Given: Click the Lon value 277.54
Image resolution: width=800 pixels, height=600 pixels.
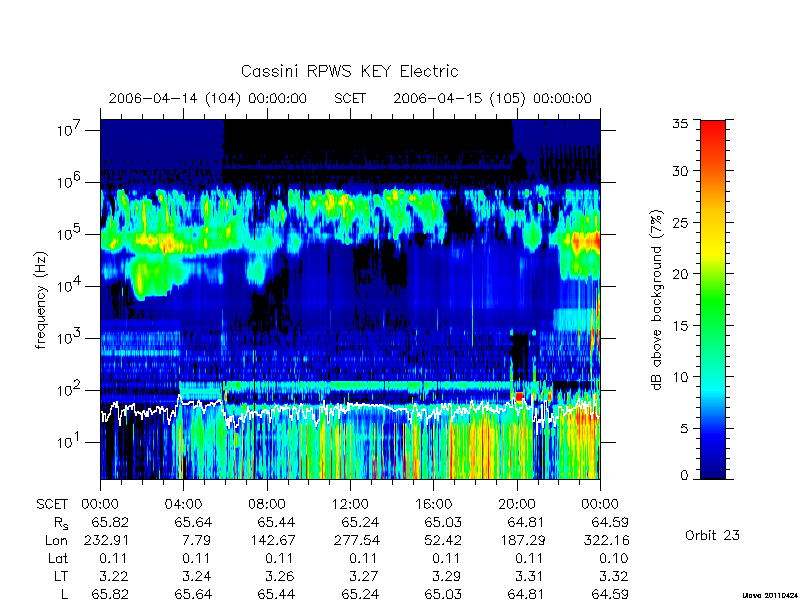Looking at the screenshot, I should [x=357, y=540].
